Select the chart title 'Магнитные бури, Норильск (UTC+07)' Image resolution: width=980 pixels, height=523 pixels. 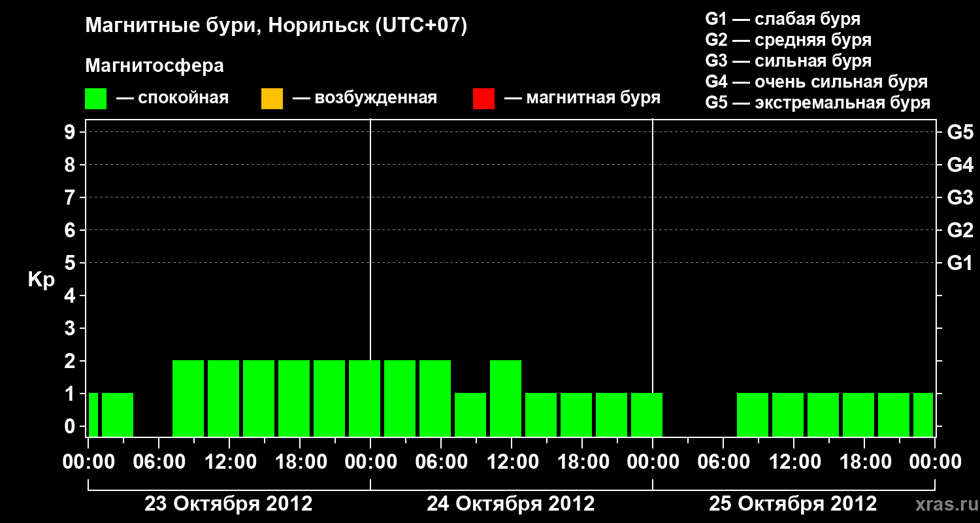click(276, 26)
